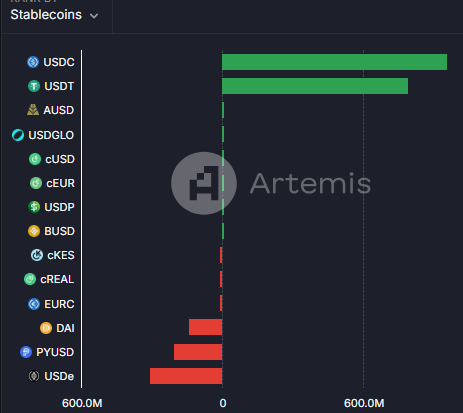Click the cREAL icon
The image size is (463, 413).
point(30,279)
